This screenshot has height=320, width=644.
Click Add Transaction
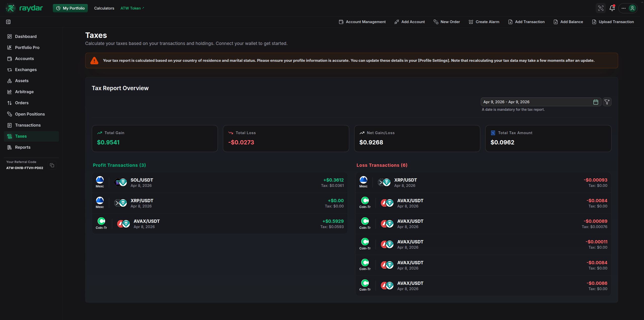pos(526,22)
